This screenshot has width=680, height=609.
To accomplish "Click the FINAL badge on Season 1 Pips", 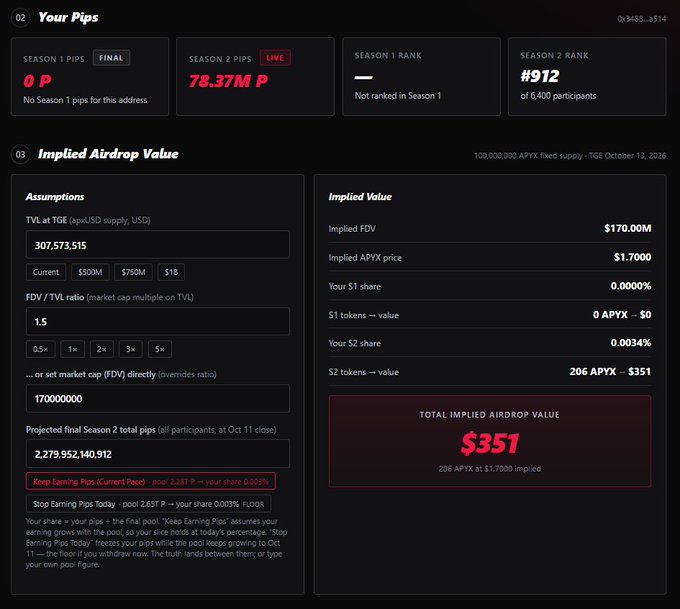I will point(111,58).
